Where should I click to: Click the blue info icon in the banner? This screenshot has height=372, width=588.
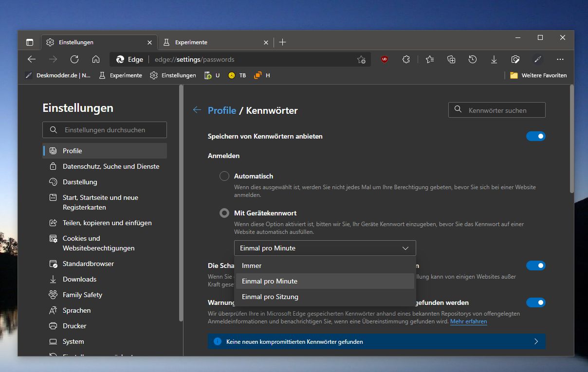coord(217,341)
